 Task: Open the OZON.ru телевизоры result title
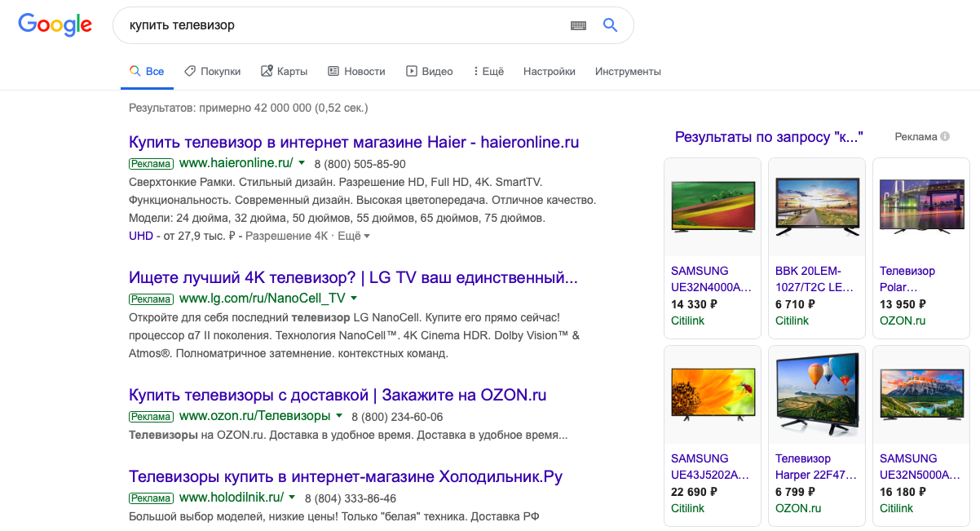click(x=338, y=395)
